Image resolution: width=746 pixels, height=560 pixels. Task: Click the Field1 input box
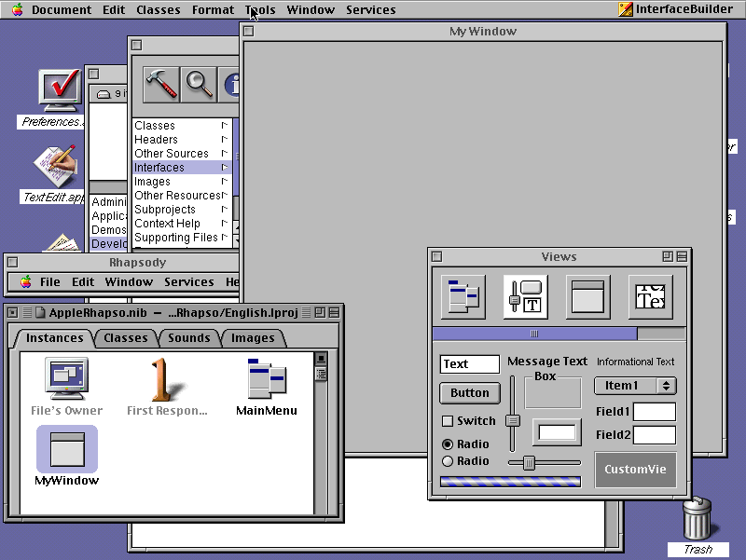655,412
